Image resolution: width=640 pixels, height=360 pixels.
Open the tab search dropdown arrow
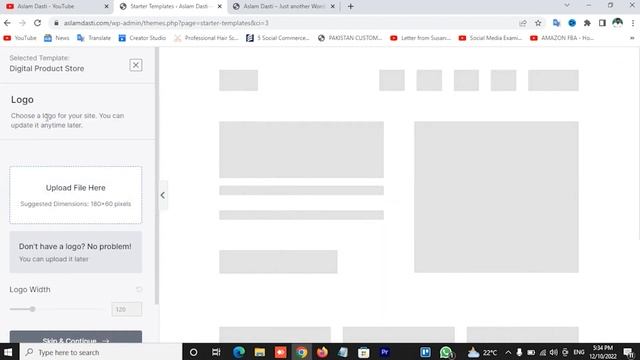tap(567, 5)
